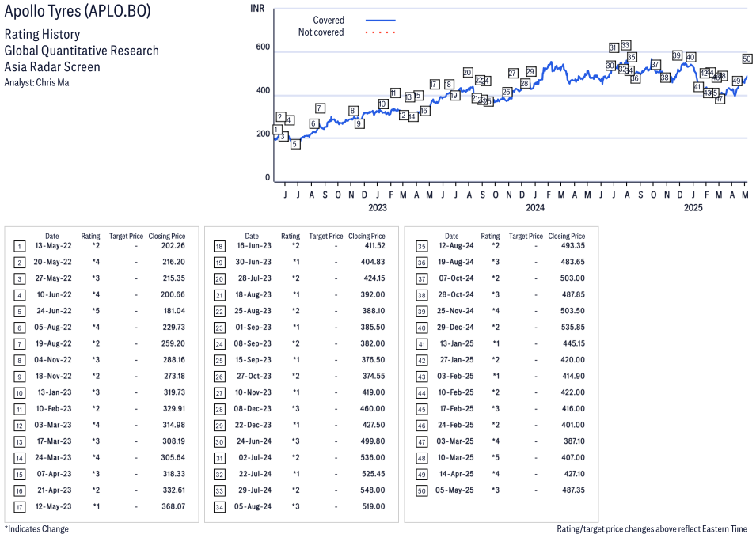
Task: Click the 05-May-25 date cell
Action: click(x=454, y=490)
